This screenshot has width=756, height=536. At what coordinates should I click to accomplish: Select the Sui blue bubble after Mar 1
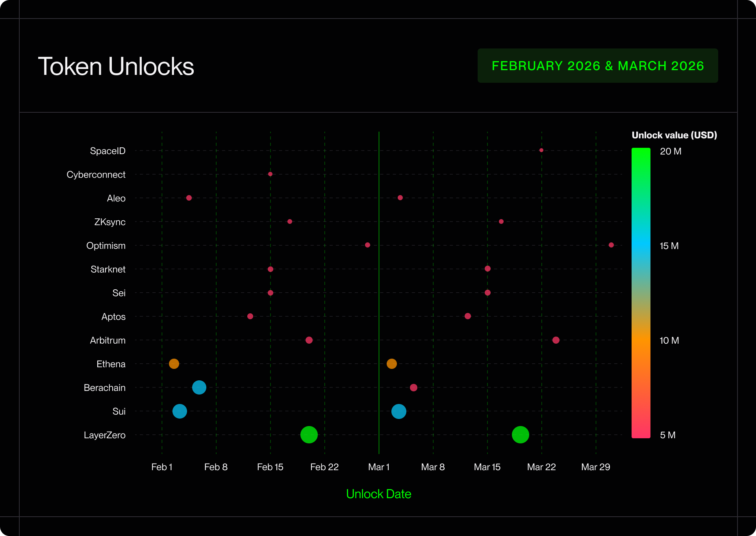[398, 411]
